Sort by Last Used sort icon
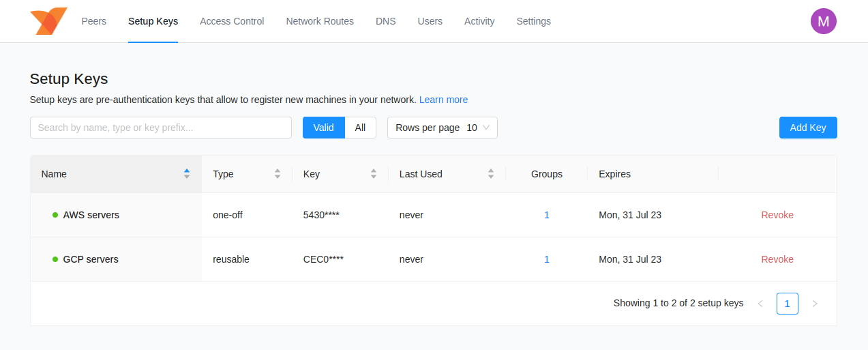Viewport: 868px width, 350px height. pos(491,174)
